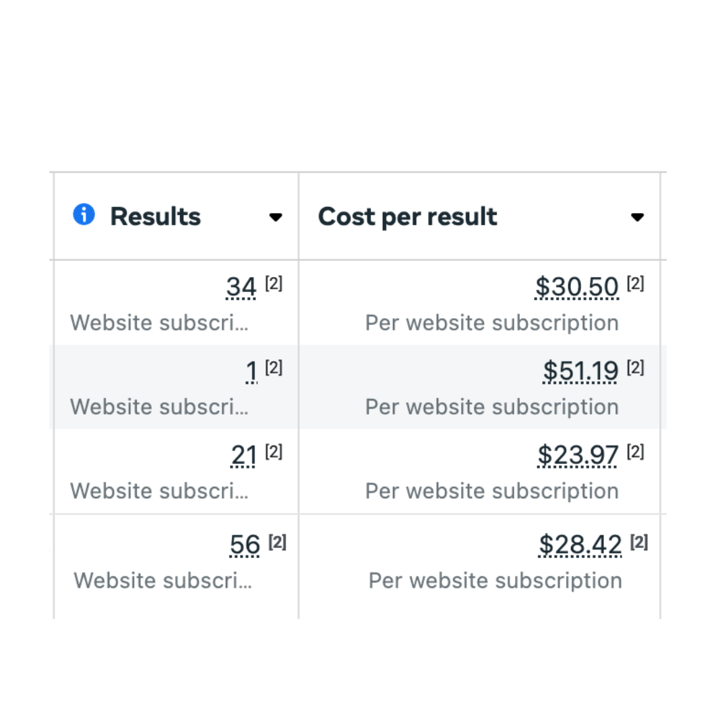Click the $30.50 cost value
728x728 pixels.
(576, 288)
